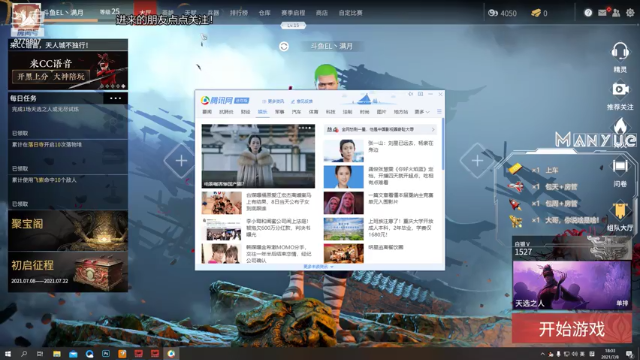This screenshot has width=640, height=360.
Task: Open the 组队大厅 team lobby icon
Action: point(620,210)
